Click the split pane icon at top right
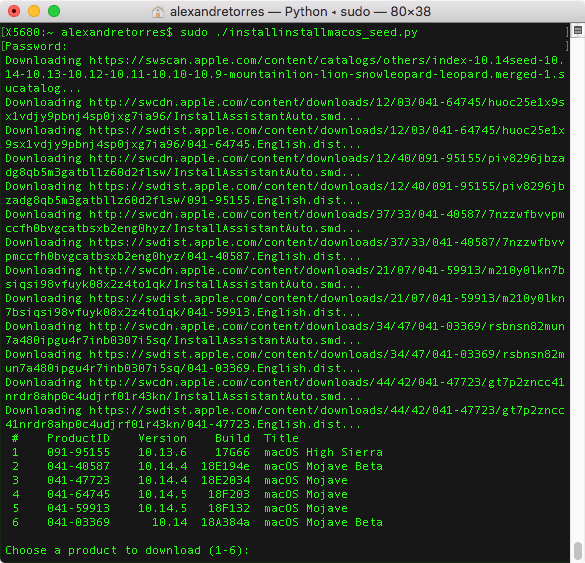This screenshot has height=563, width=585. [x=578, y=30]
